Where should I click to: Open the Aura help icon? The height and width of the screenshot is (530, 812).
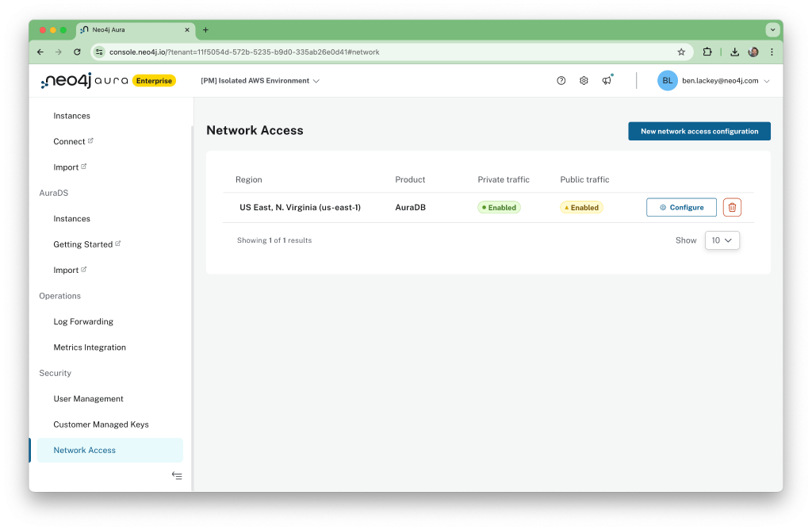[x=561, y=80]
